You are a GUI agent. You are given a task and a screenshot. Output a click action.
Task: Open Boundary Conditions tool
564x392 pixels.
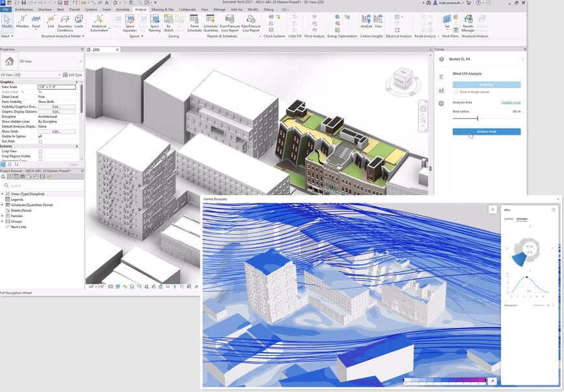[65, 23]
